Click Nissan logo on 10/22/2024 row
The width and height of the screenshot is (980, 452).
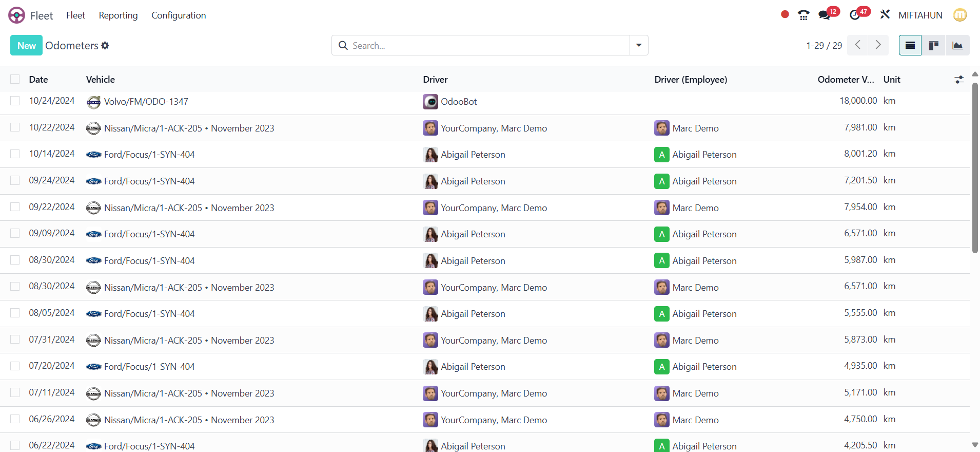pyautogui.click(x=93, y=128)
